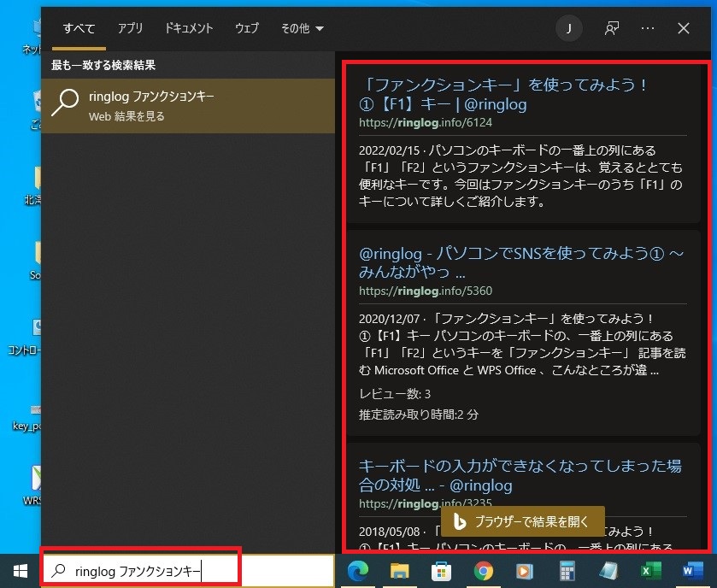Open the Windows Start menu
Image resolution: width=717 pixels, height=588 pixels.
click(21, 571)
